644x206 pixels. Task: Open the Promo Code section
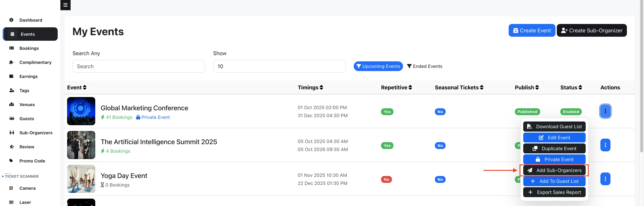32,161
